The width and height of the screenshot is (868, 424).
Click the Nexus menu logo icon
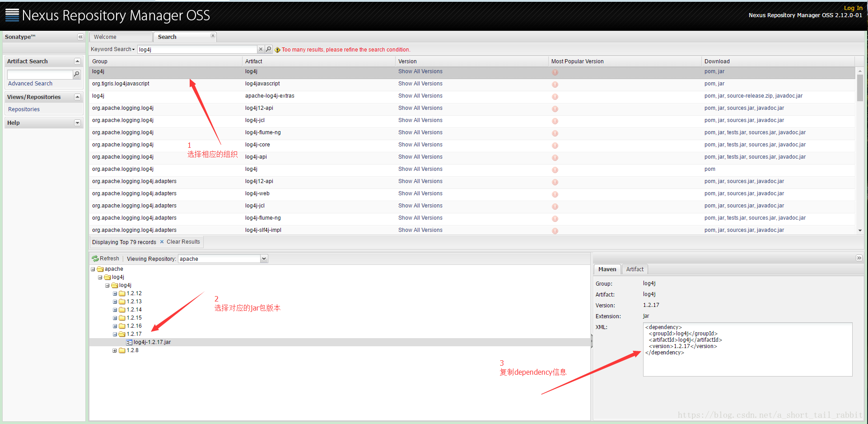pyautogui.click(x=12, y=15)
